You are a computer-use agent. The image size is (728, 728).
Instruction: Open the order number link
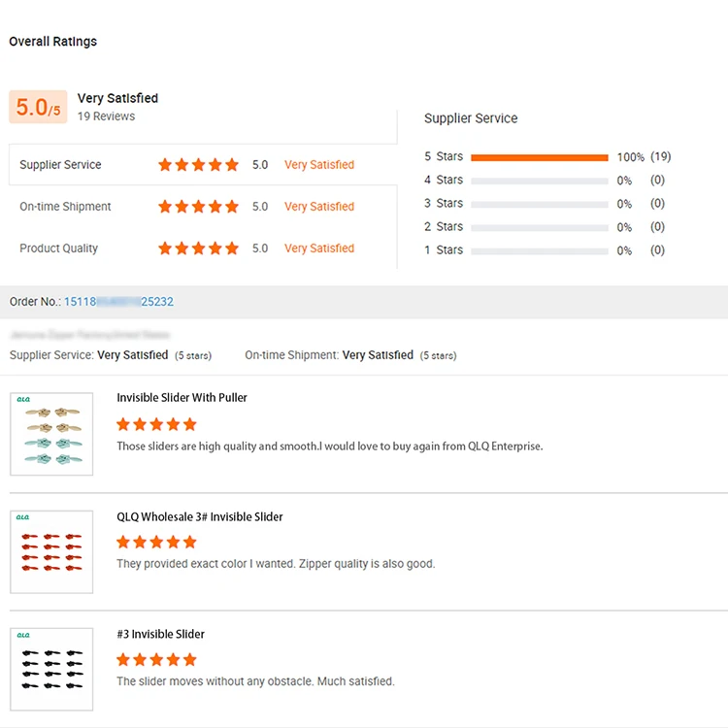click(x=118, y=302)
